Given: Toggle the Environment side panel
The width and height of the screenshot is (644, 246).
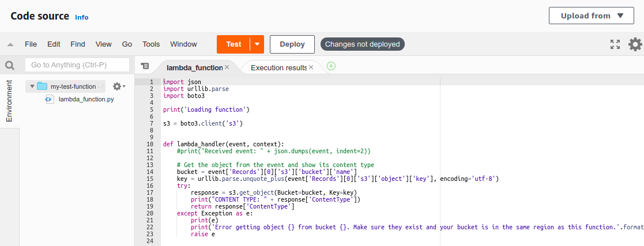Looking at the screenshot, I should tap(9, 101).
